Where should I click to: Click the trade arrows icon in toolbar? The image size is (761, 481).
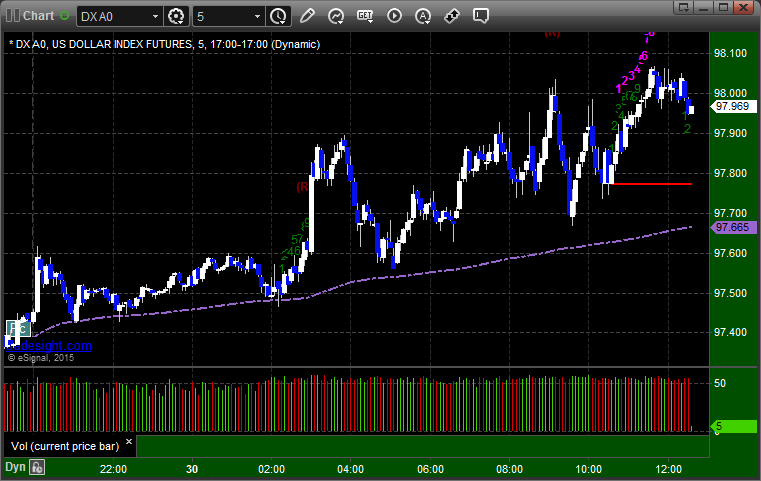click(452, 16)
